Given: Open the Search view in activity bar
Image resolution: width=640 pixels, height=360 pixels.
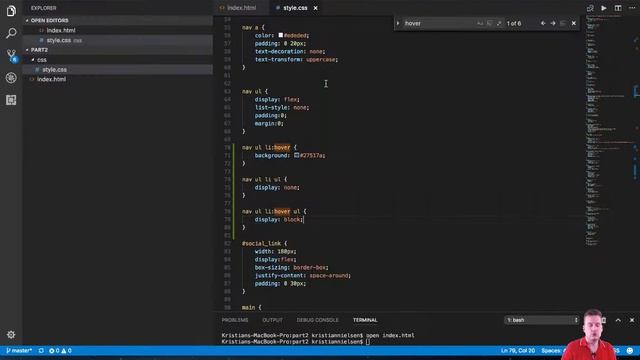Looking at the screenshot, I should tap(11, 33).
